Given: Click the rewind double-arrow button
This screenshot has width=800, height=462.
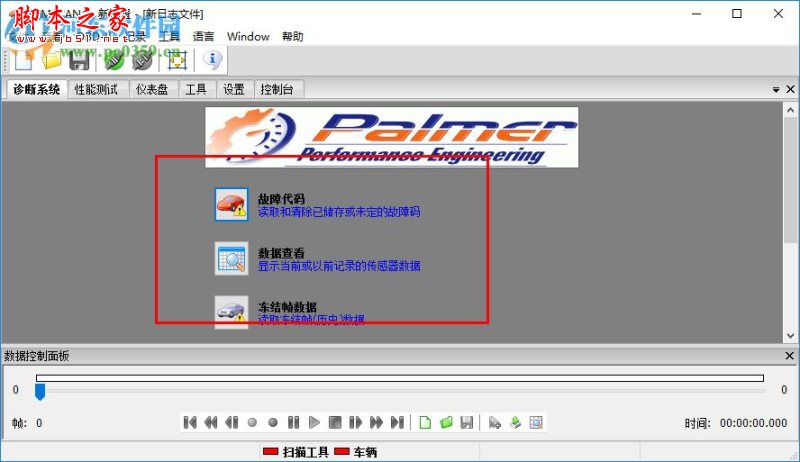Looking at the screenshot, I should 211,422.
